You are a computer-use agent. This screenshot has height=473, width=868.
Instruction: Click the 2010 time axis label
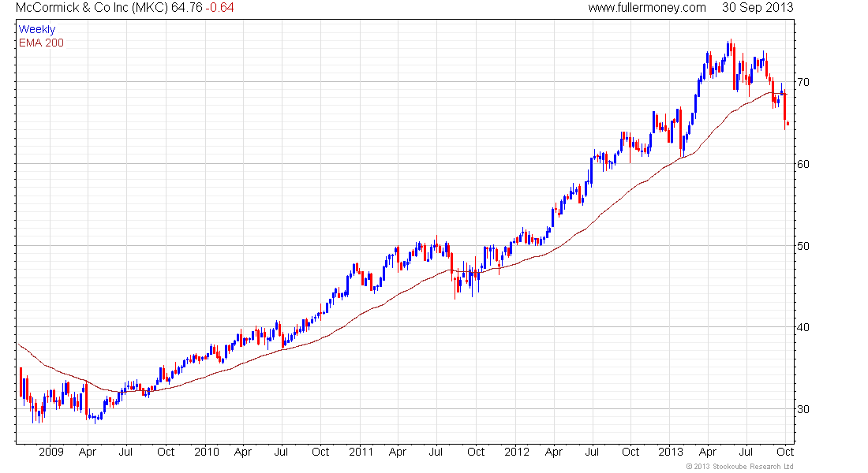tap(206, 452)
